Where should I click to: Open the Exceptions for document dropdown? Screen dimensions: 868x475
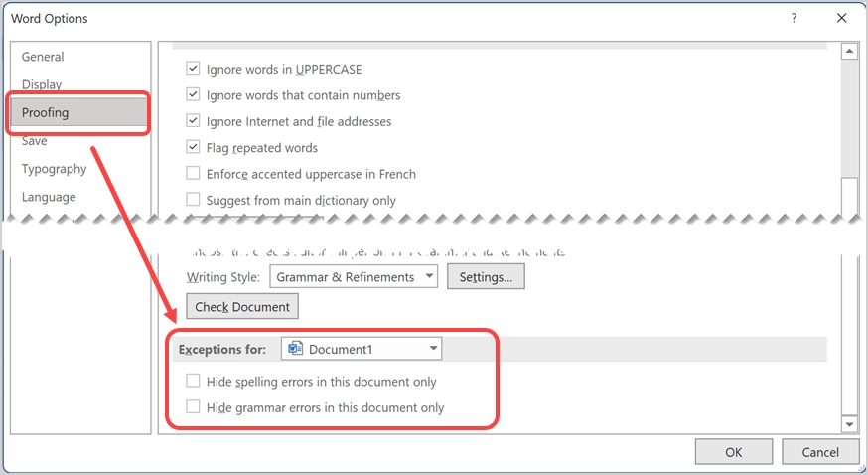point(361,349)
